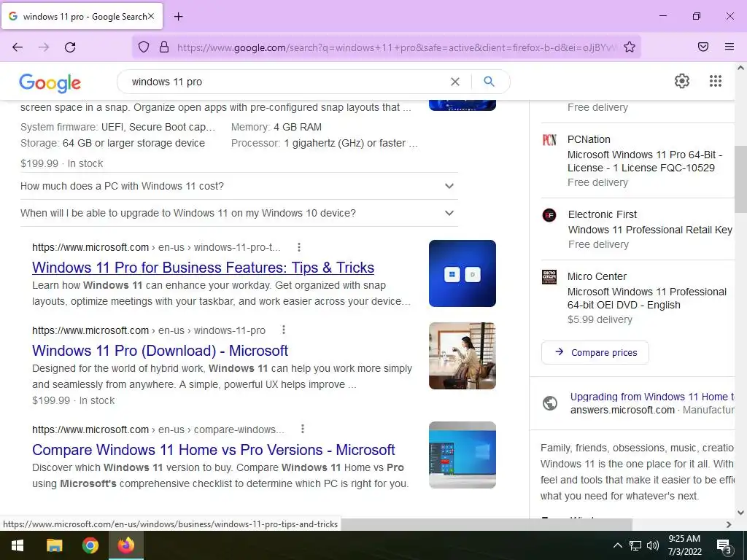Click the vertical scrollbar down arrow
The height and width of the screenshot is (560, 747).
[740, 513]
